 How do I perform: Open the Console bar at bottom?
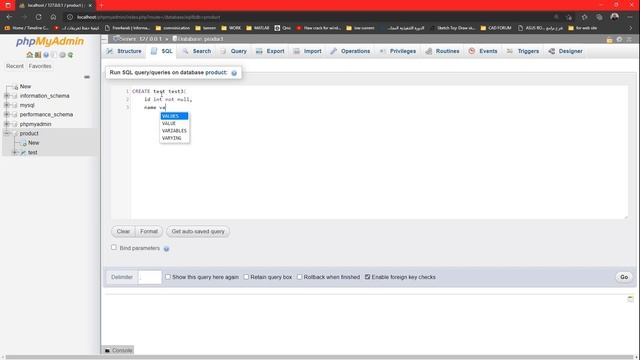point(118,350)
